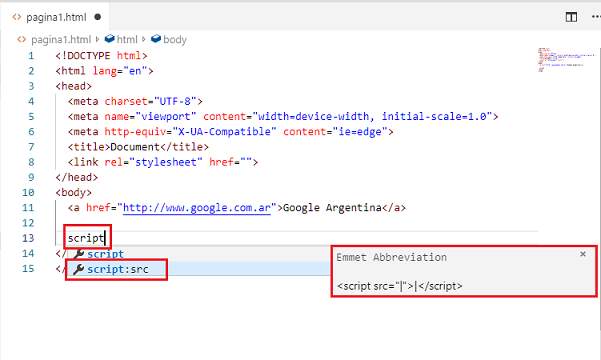This screenshot has width=601, height=360.
Task: Expand breadcrumb arrow after pagina1.html
Action: pyautogui.click(x=97, y=39)
